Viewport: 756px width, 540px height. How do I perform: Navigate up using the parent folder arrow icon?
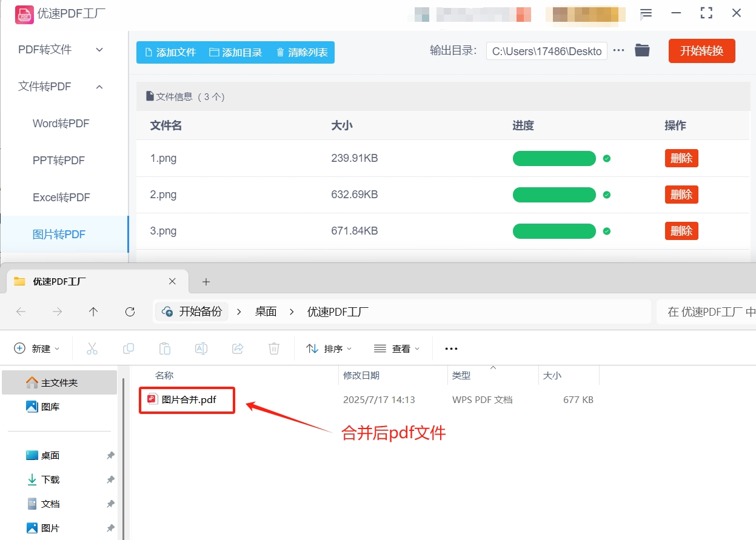93,312
